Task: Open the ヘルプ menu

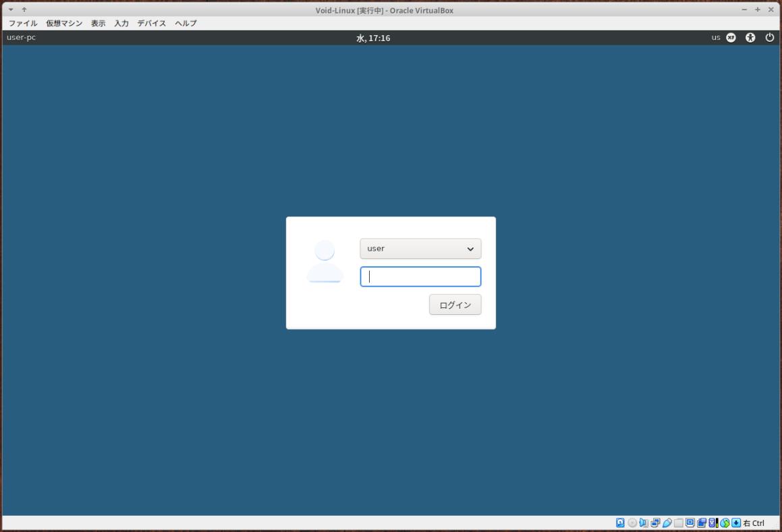Action: pyautogui.click(x=186, y=23)
